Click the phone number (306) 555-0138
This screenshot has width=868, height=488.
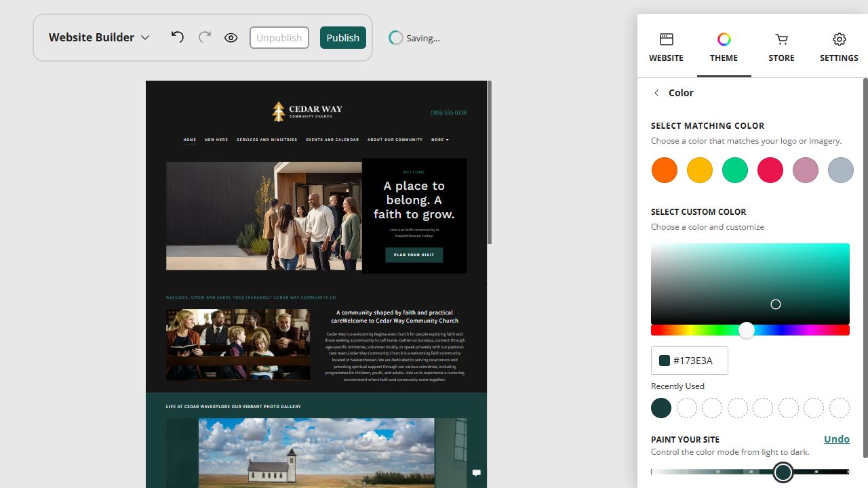(x=448, y=113)
